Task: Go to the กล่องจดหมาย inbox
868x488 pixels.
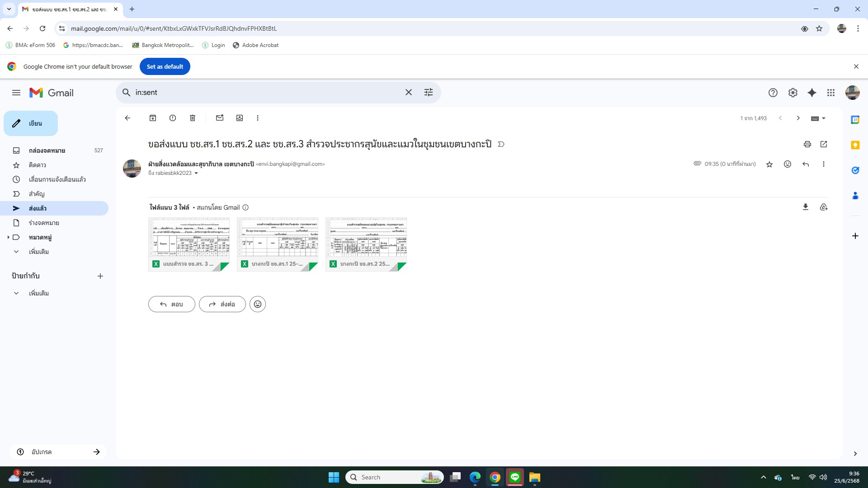Action: click(47, 150)
